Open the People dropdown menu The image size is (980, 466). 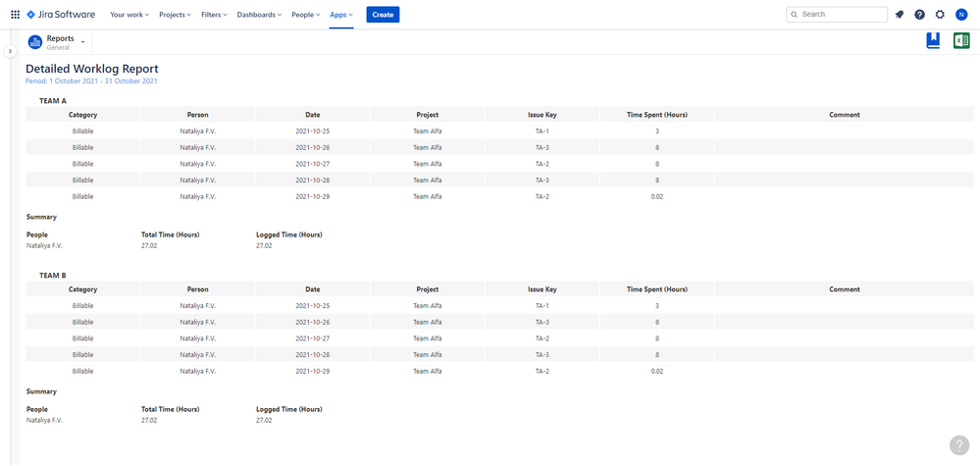coord(306,15)
